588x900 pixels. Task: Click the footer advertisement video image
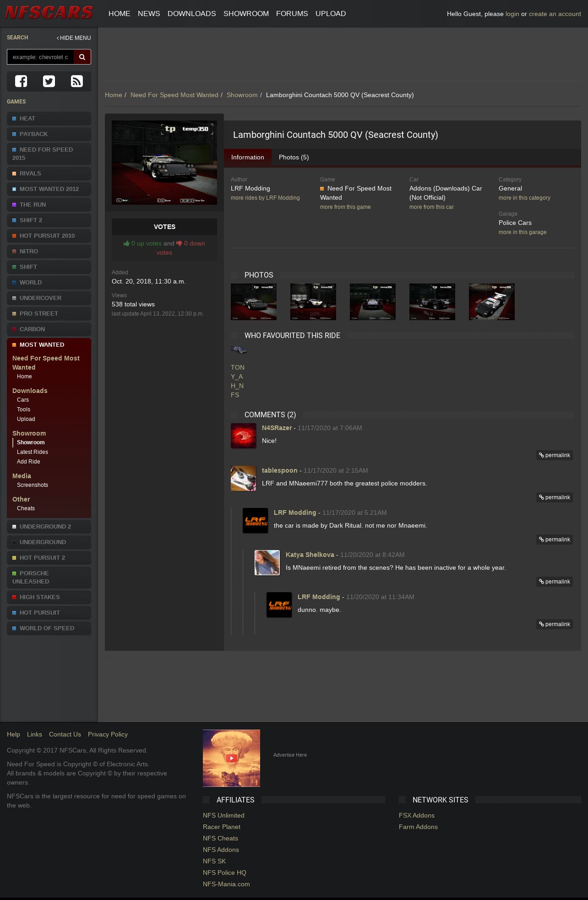point(231,758)
